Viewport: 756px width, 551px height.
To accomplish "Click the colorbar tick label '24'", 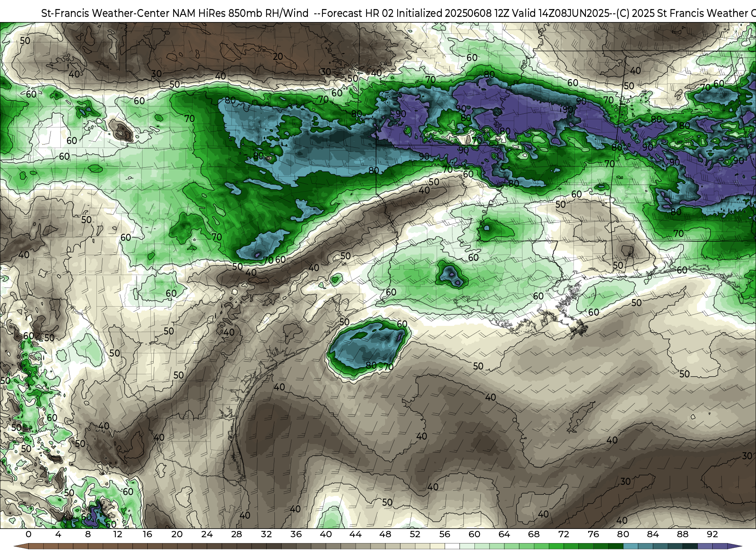I will tap(207, 534).
